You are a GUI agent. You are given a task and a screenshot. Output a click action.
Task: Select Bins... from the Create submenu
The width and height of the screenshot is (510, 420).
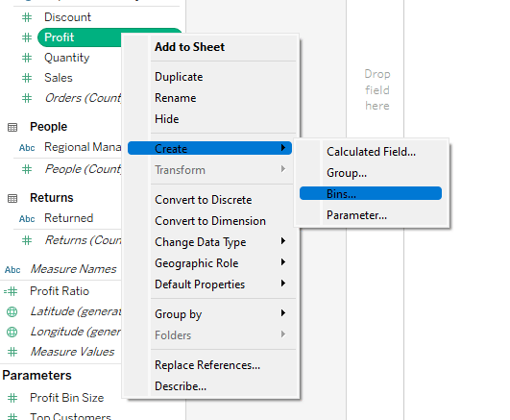[x=371, y=194]
